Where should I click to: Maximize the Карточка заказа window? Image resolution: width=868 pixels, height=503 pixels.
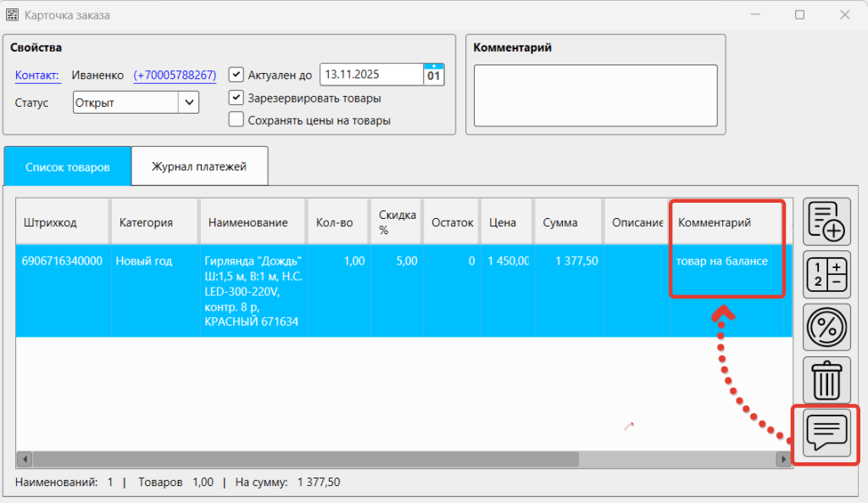799,15
